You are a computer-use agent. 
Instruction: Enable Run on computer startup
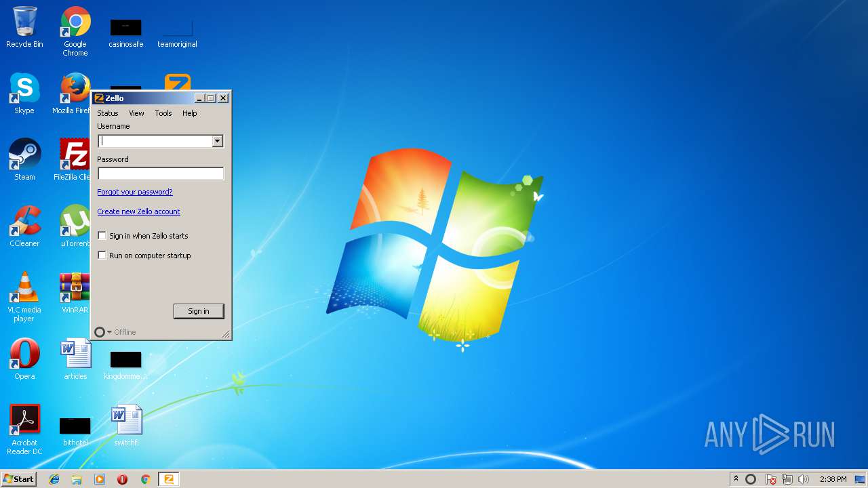102,256
